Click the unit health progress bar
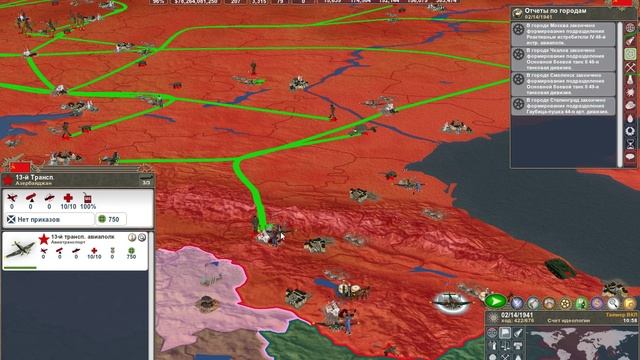The height and width of the screenshot is (360, 640). [20, 268]
